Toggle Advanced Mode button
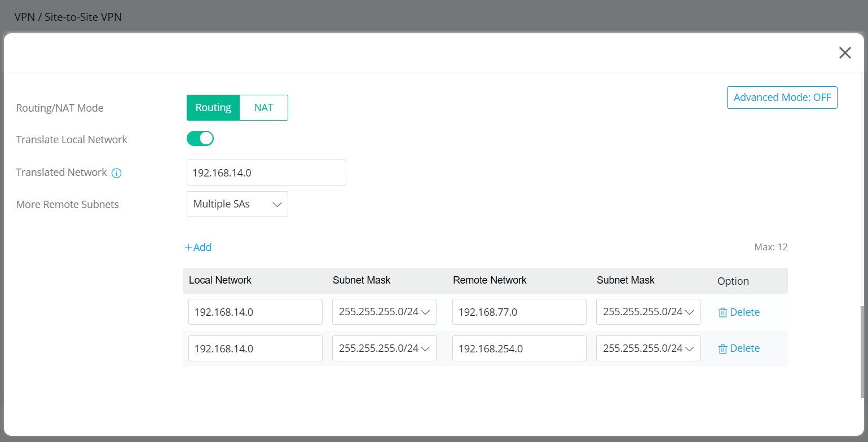The width and height of the screenshot is (868, 442). click(x=782, y=98)
